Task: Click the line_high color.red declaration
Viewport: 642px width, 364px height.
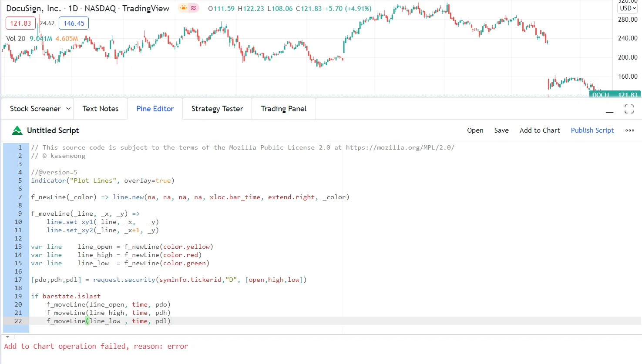Action: click(x=116, y=255)
